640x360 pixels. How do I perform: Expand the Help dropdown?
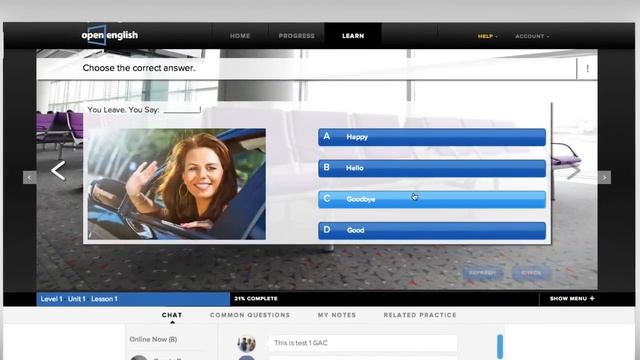[x=487, y=36]
